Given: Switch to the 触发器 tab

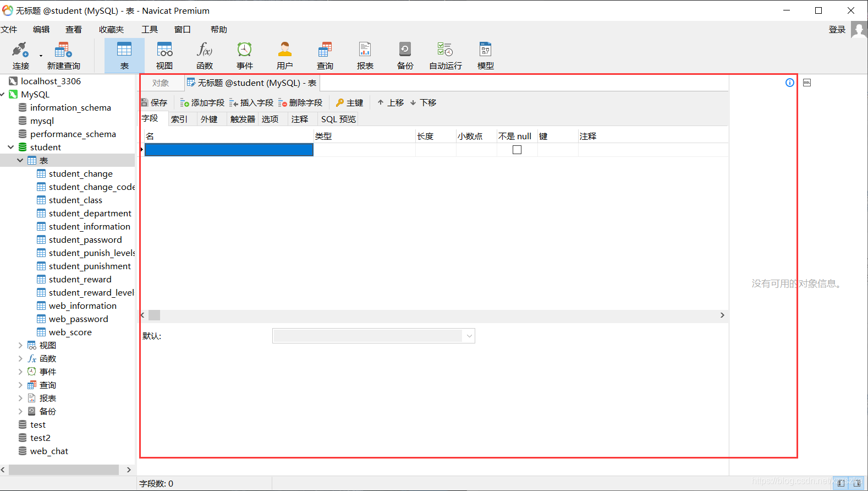Looking at the screenshot, I should point(243,119).
